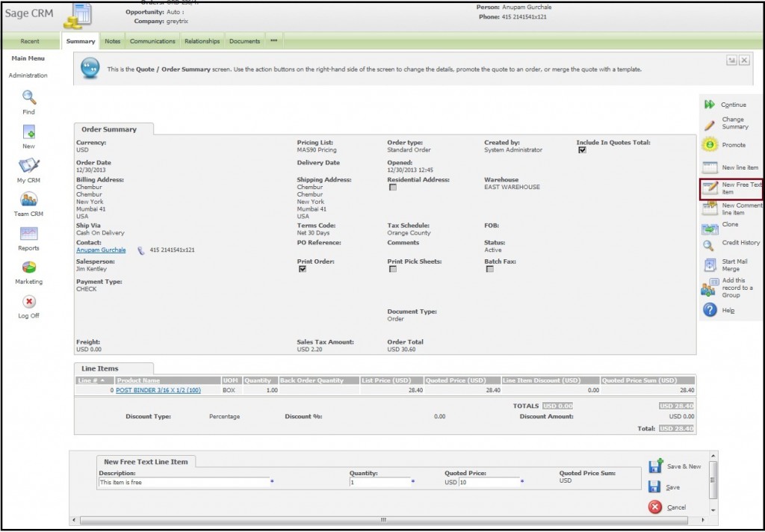The height and width of the screenshot is (532, 765).
Task: Open the Recent dropdown tab
Action: (x=30, y=41)
